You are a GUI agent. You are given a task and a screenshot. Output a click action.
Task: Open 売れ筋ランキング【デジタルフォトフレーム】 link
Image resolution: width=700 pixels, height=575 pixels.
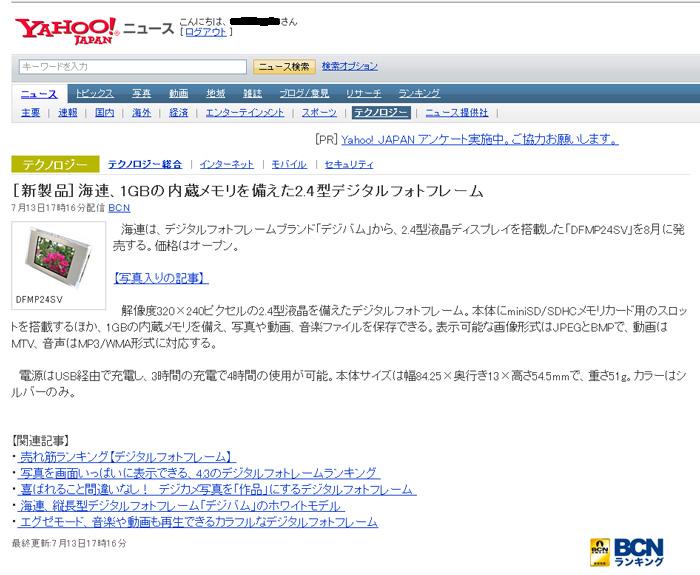point(126,457)
